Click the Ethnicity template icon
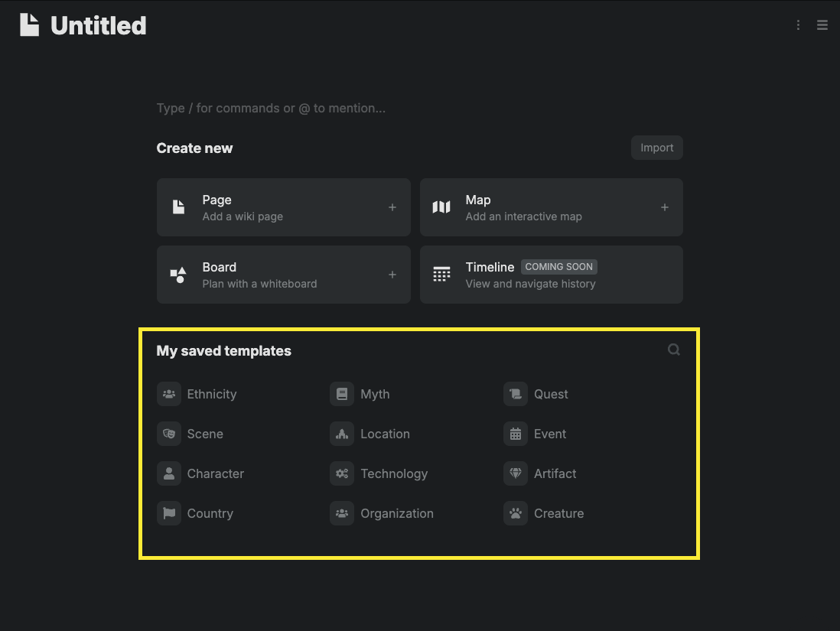 pyautogui.click(x=168, y=394)
